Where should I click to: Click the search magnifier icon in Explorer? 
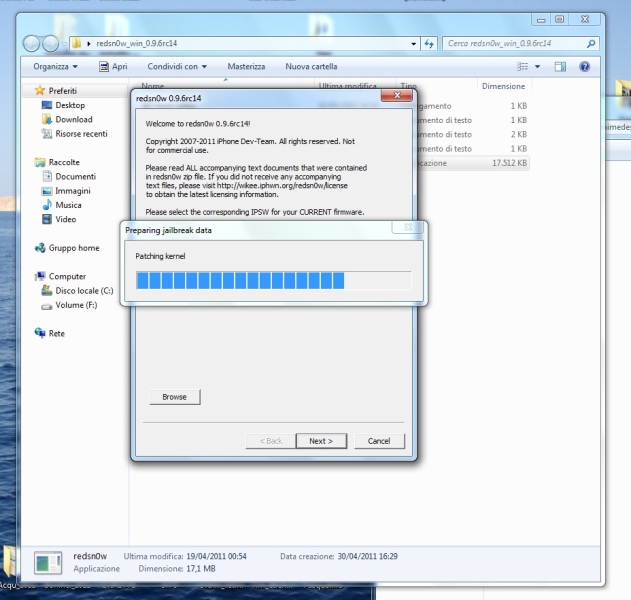tap(591, 43)
